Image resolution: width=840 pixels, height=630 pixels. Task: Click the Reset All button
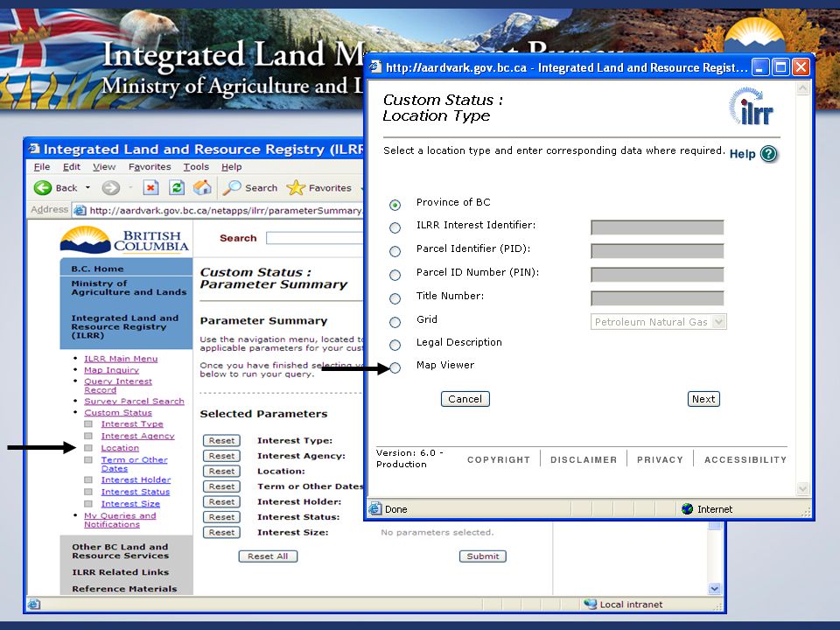[x=268, y=556]
